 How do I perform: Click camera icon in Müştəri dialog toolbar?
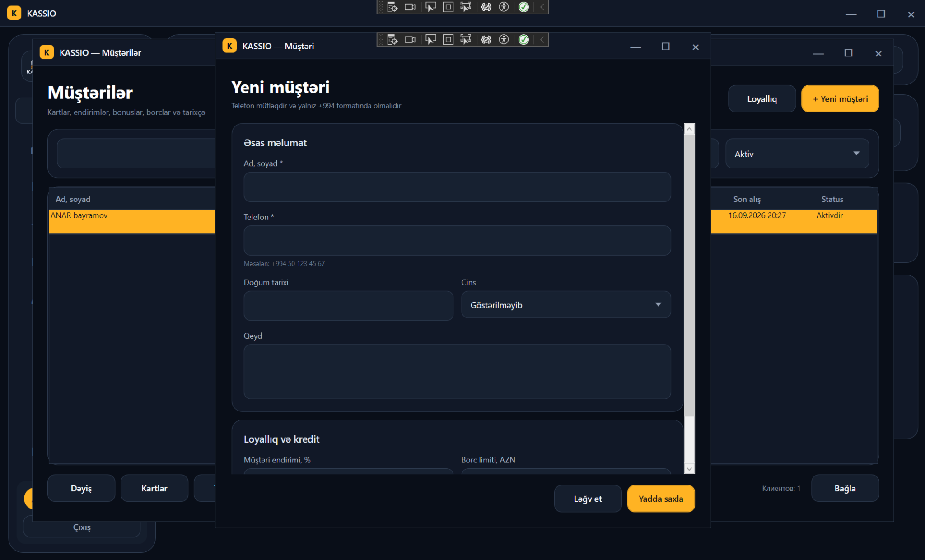410,40
